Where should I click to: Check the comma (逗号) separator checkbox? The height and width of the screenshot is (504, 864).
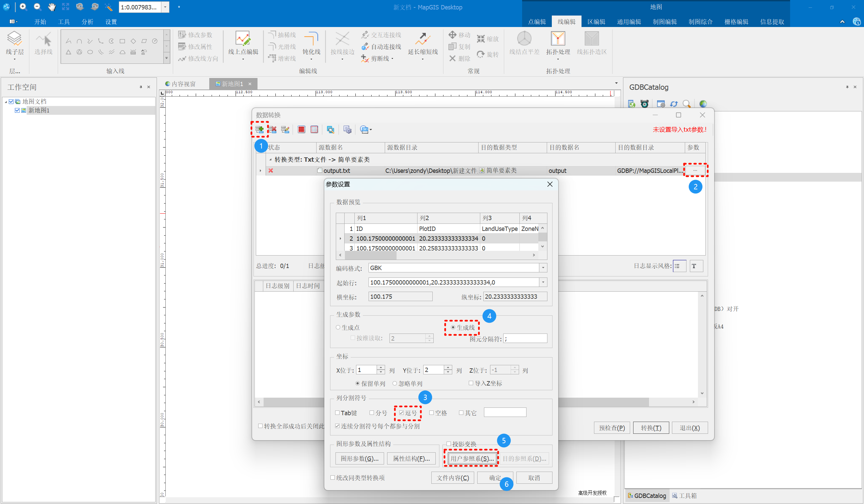402,413
